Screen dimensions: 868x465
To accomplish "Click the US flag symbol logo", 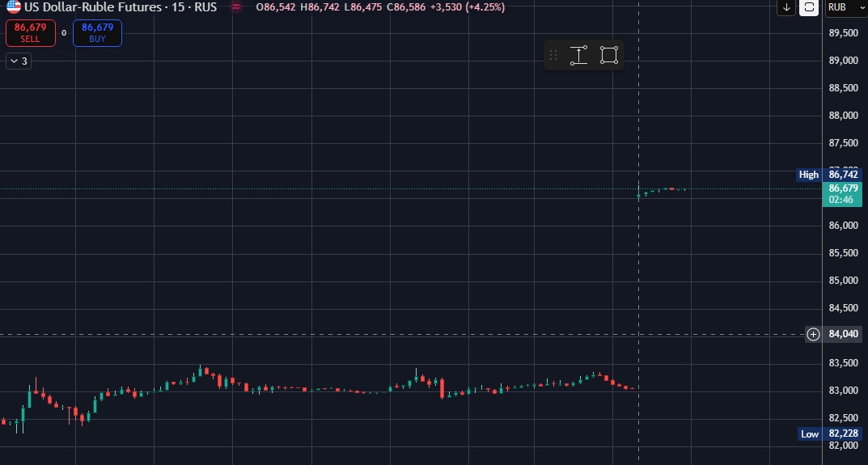I will click(14, 6).
